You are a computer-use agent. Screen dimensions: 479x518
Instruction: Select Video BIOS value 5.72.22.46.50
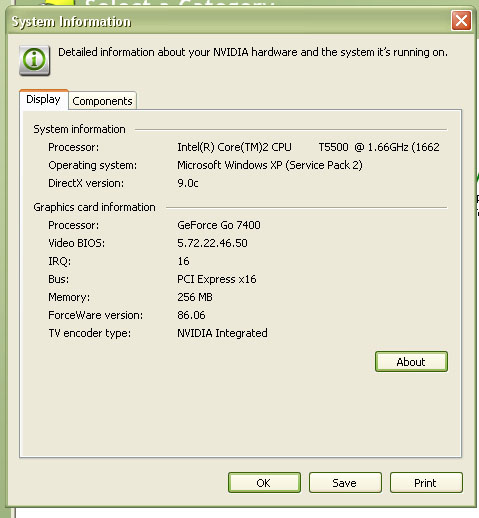tap(212, 243)
